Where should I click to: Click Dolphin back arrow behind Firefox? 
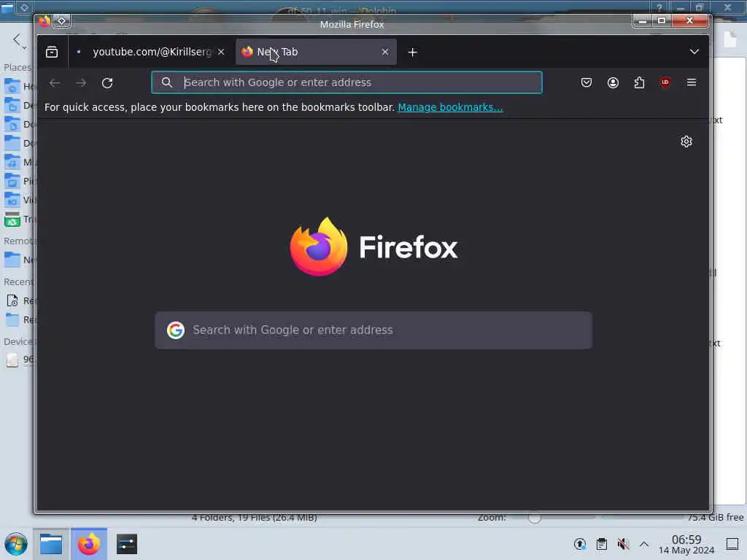(x=18, y=40)
